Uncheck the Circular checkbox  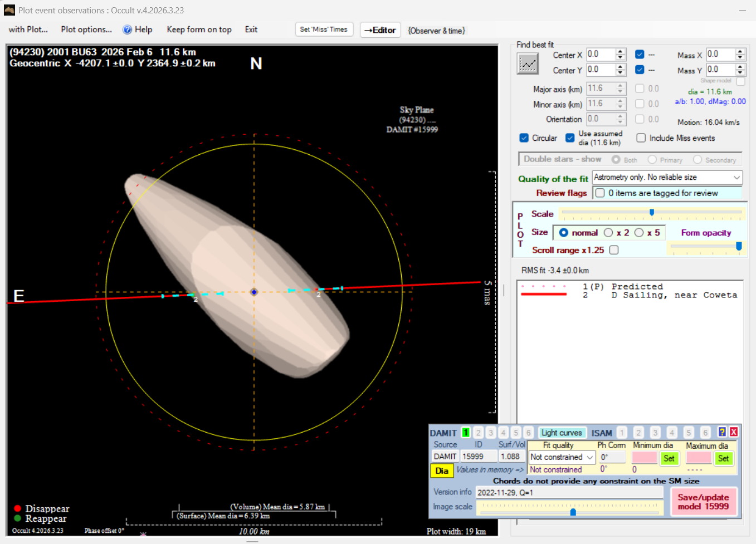pyautogui.click(x=524, y=138)
